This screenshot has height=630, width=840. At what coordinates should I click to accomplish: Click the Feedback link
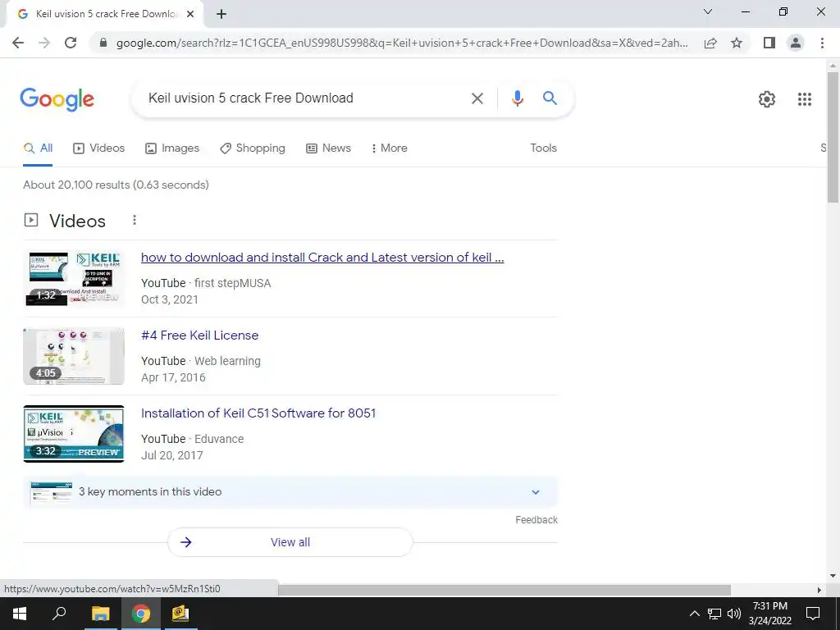[536, 520]
